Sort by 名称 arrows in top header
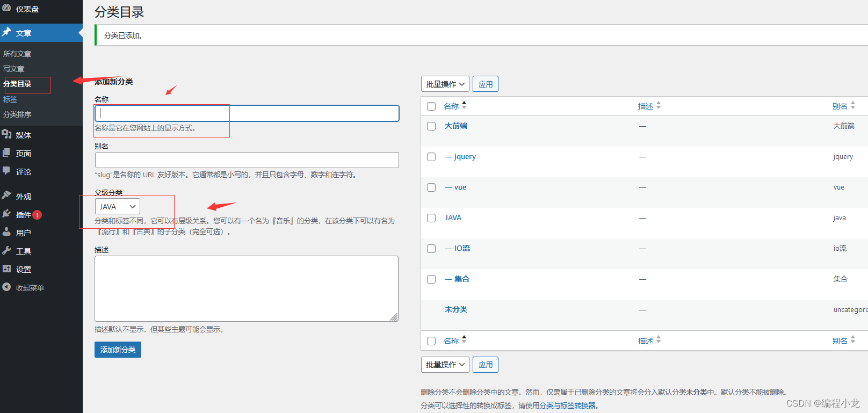Screen dimensions: 868x413 pos(464,105)
